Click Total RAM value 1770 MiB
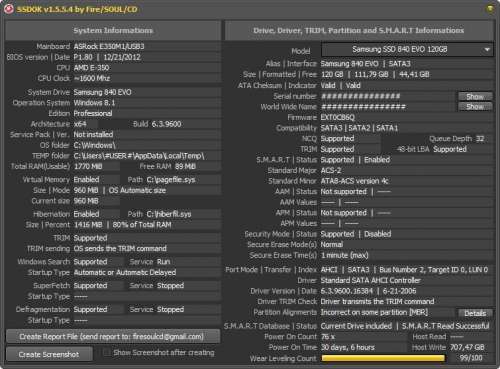The height and width of the screenshot is (369, 500). point(88,167)
